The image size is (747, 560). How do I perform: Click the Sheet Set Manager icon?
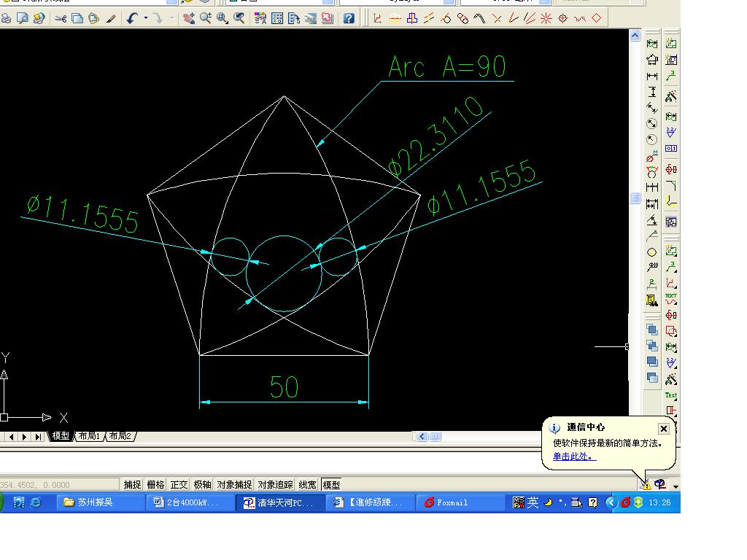(311, 18)
